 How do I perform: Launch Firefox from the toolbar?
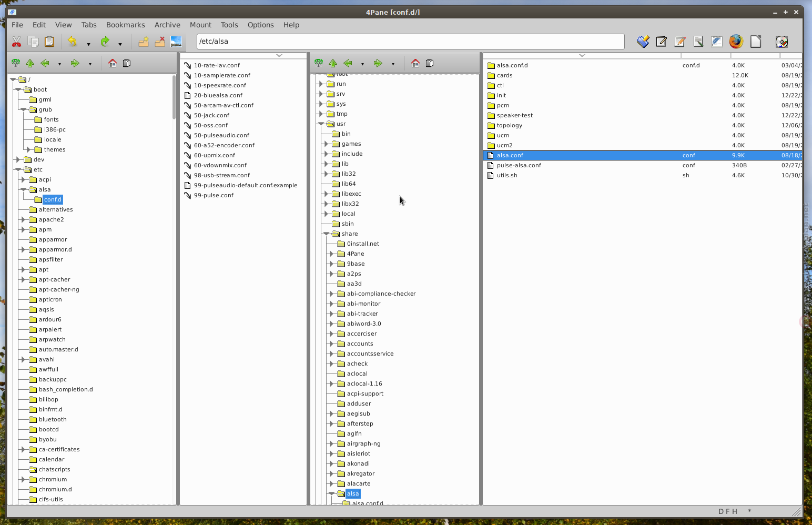point(736,42)
